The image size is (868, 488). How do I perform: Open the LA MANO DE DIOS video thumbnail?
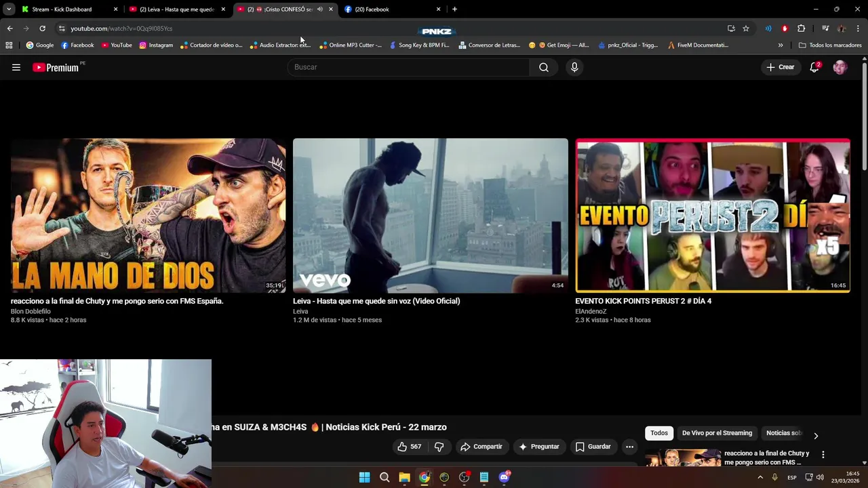click(x=148, y=216)
